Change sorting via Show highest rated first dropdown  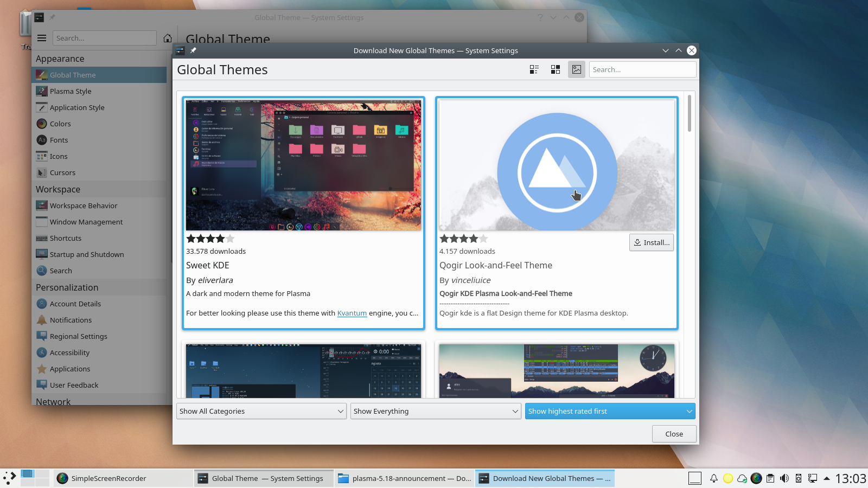point(610,411)
